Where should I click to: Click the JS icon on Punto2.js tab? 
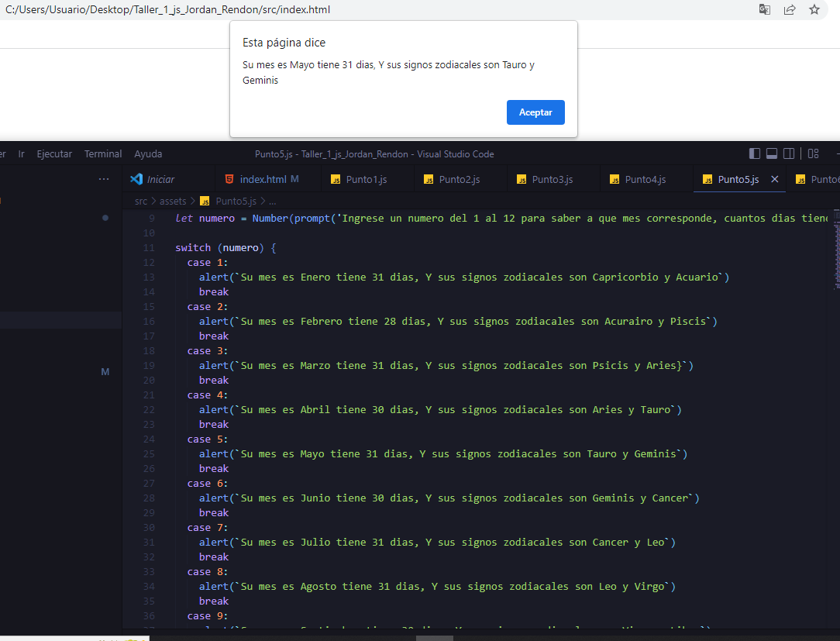point(429,180)
